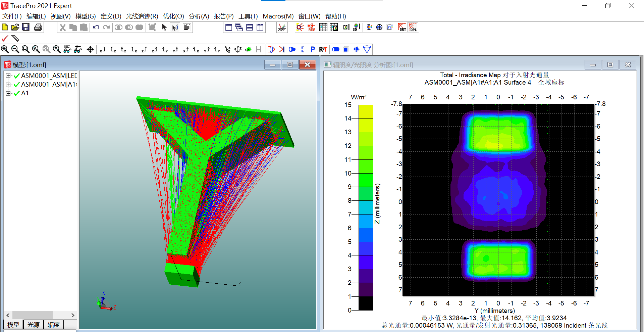Print using the printer icon
644x332 pixels.
coord(38,27)
